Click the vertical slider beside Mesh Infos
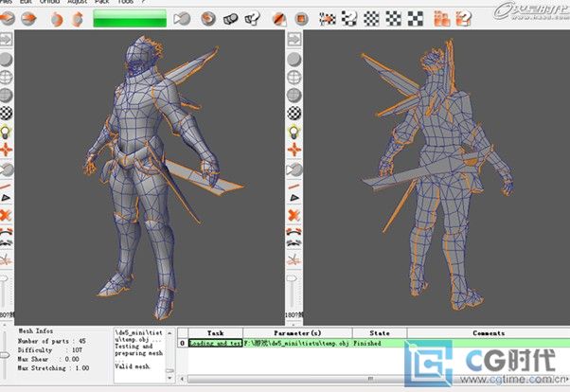Screen dimensions: 570x392 pyautogui.click(x=5, y=353)
